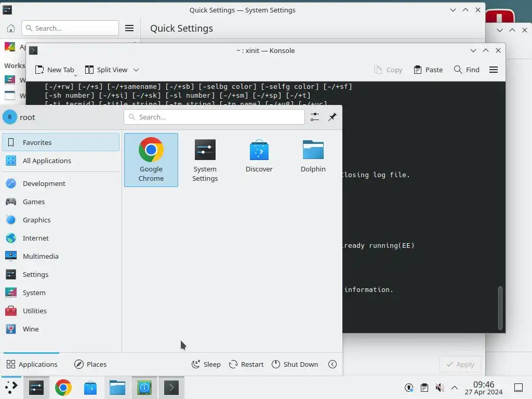
Task: Switch to the Places tab
Action: point(90,364)
